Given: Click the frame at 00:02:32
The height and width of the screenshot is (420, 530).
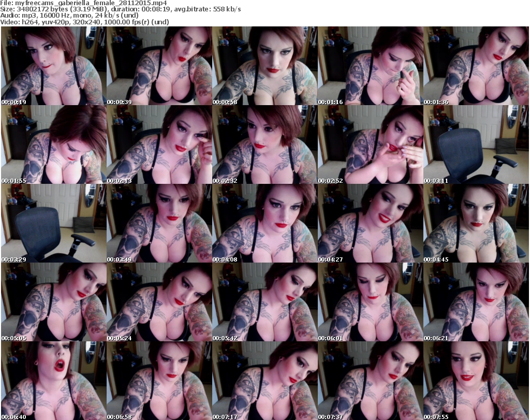Looking at the screenshot, I should coord(264,144).
